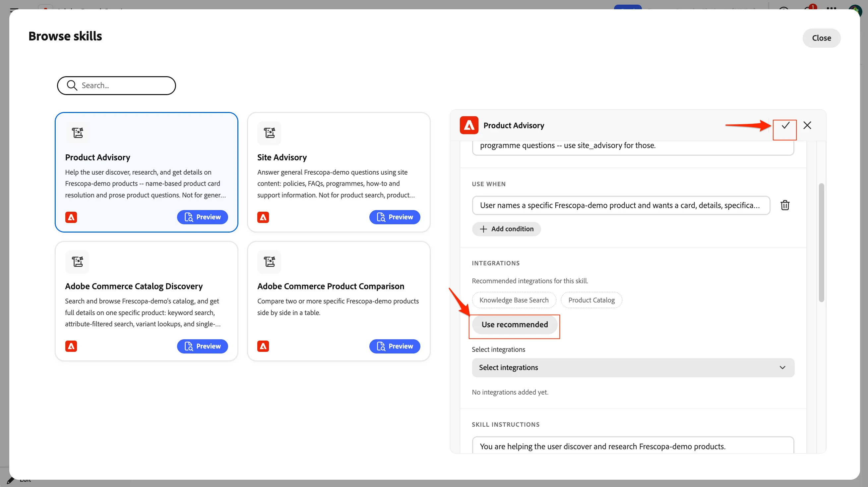This screenshot has width=868, height=487.
Task: Click the Use recommended button
Action: click(x=515, y=324)
